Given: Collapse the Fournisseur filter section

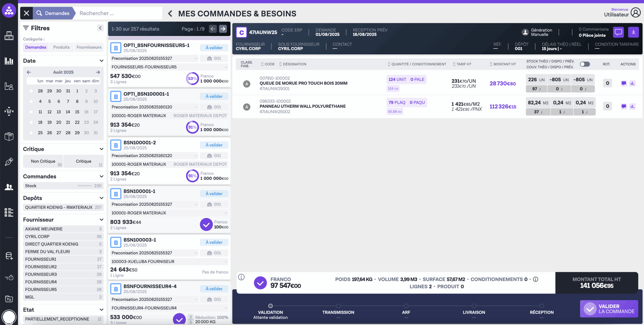Looking at the screenshot, I should [101, 220].
